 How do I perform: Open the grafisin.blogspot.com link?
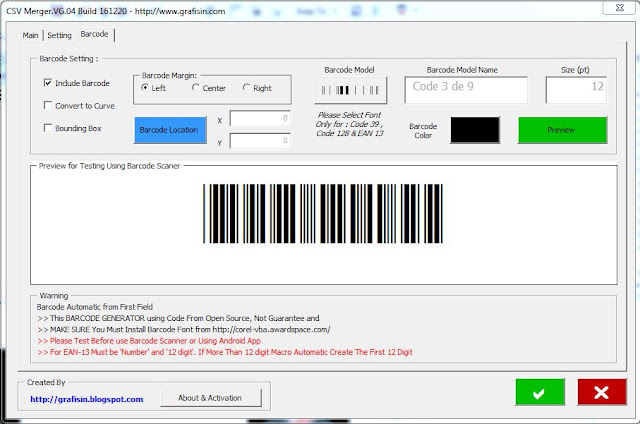(x=87, y=399)
